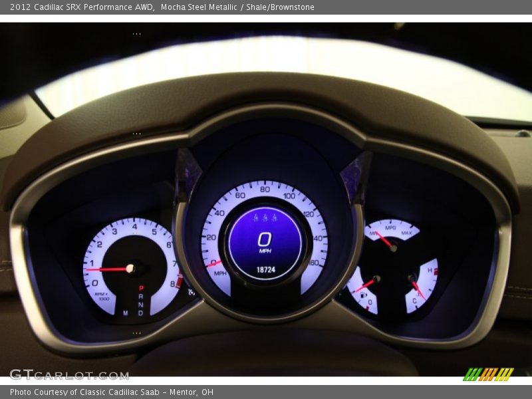The height and width of the screenshot is (399, 532).
Task: Expand the odometer showing 18724
Action: click(x=265, y=269)
